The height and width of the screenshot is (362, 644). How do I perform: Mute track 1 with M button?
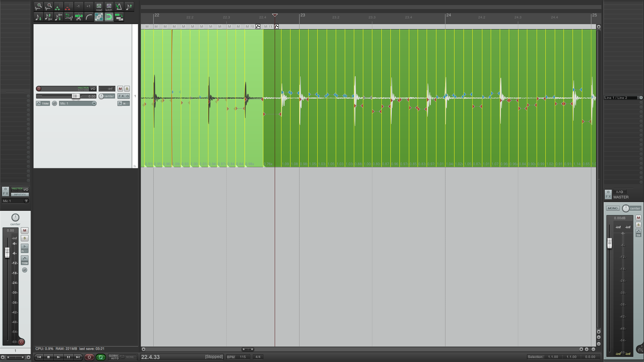(120, 89)
